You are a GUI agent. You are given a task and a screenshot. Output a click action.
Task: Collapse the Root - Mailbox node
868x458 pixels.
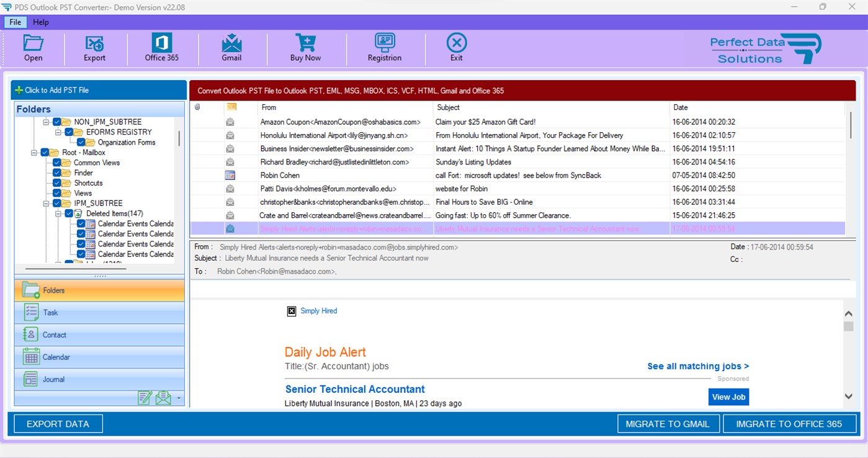pyautogui.click(x=33, y=152)
